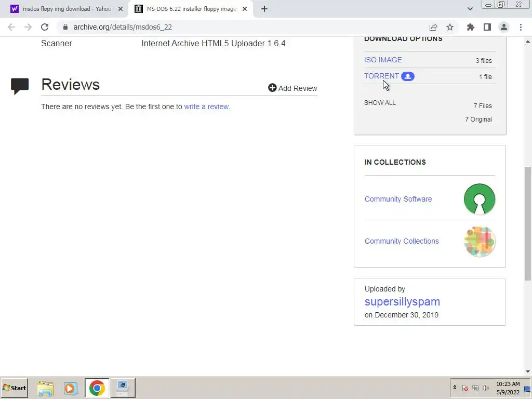Close the Yahoo search tab
This screenshot has width=532, height=399.
(x=121, y=9)
